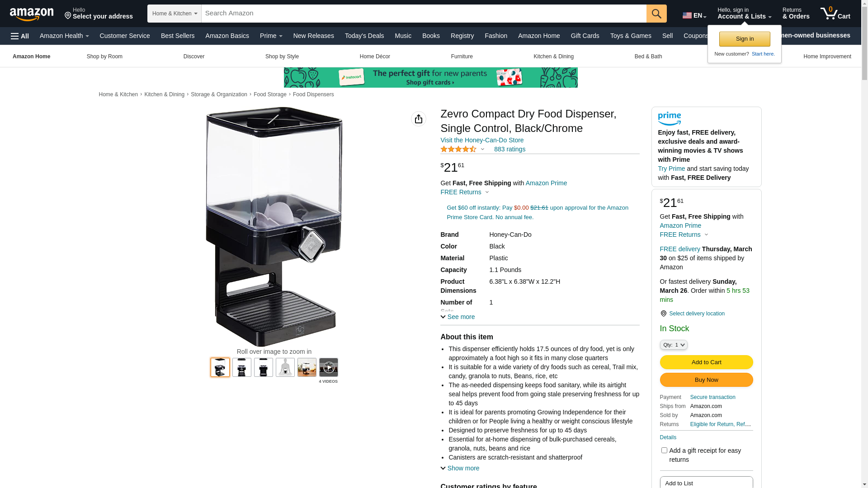
Task: Expand See more product details
Action: tap(458, 317)
